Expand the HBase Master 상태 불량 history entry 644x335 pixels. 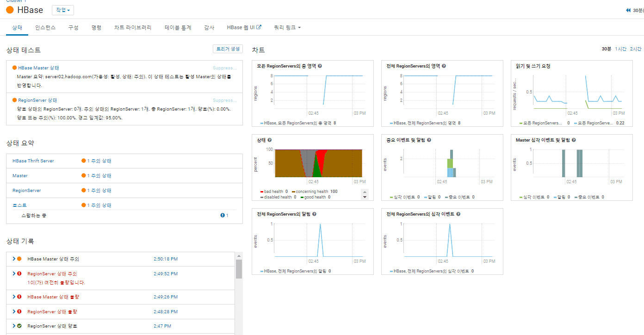(14, 297)
